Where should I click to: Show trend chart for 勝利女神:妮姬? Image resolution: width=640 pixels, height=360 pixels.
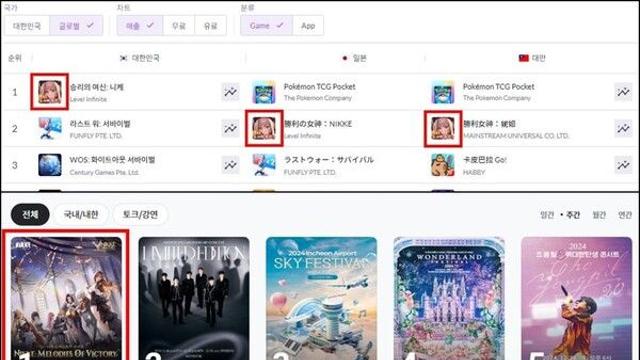click(x=623, y=128)
